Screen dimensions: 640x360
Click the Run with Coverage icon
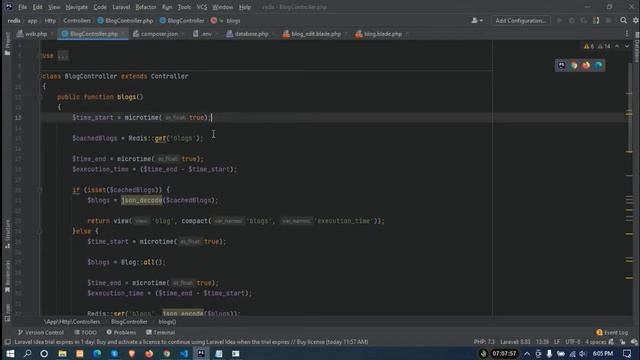click(x=584, y=20)
